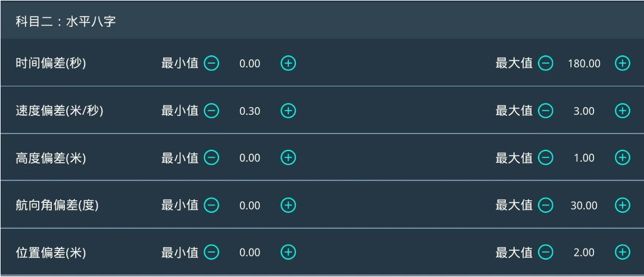Image resolution: width=644 pixels, height=277 pixels.
Task: Increase 速度偏差 minimum value
Action: coord(288,111)
